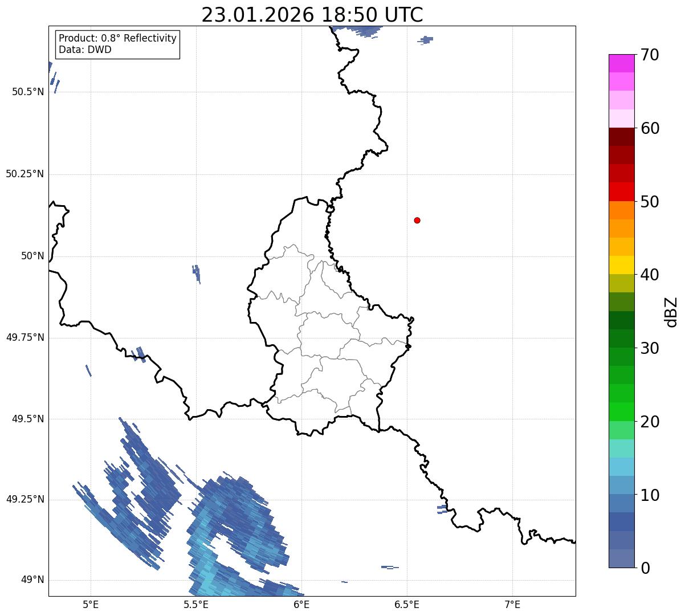
Task: Pick the dark maroon colorbar segment below 60
Action: tap(621, 137)
